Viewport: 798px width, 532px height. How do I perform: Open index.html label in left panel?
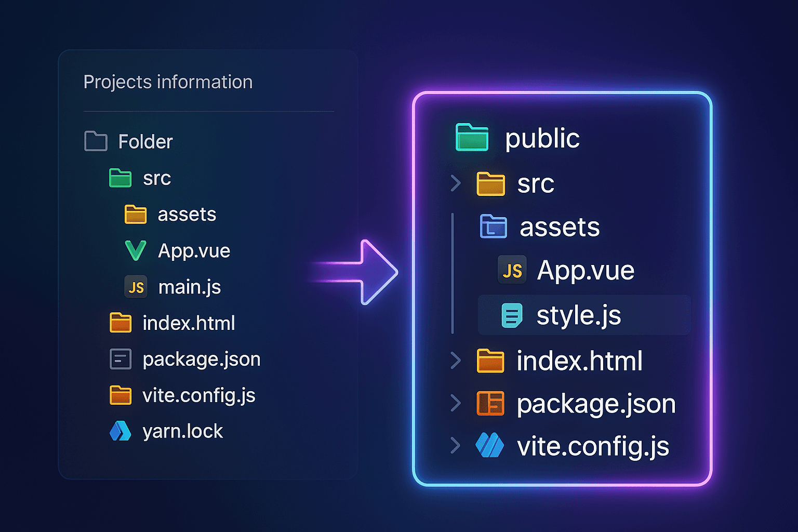pyautogui.click(x=189, y=323)
